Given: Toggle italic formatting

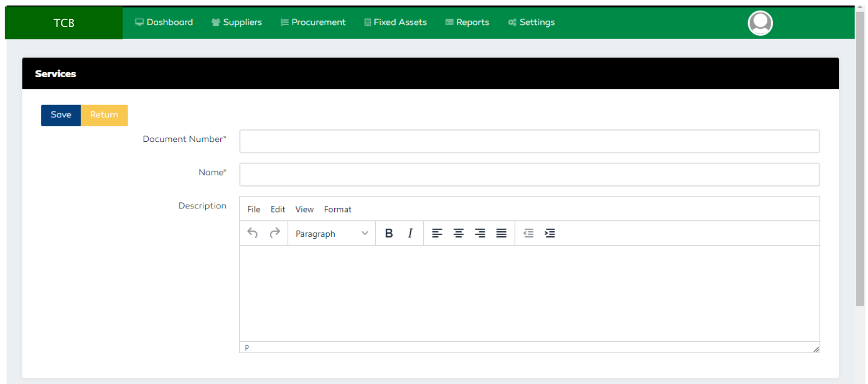Looking at the screenshot, I should click(410, 233).
